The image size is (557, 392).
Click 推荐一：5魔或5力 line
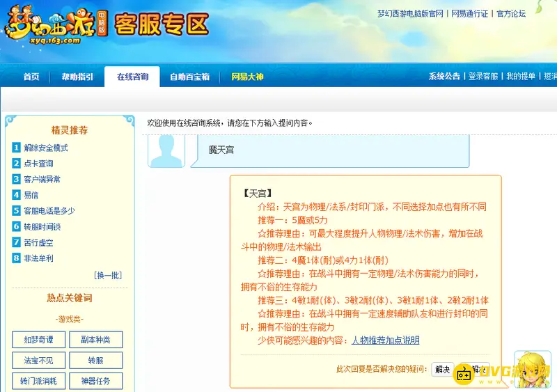pos(292,220)
